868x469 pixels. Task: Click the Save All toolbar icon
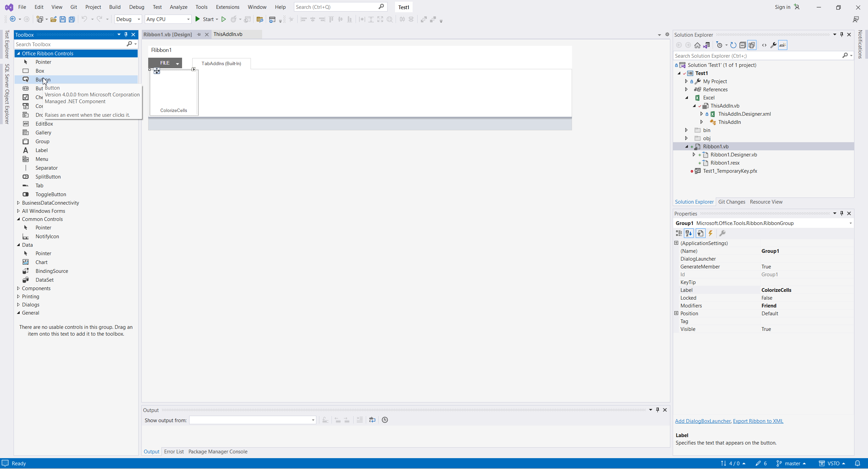pyautogui.click(x=72, y=19)
